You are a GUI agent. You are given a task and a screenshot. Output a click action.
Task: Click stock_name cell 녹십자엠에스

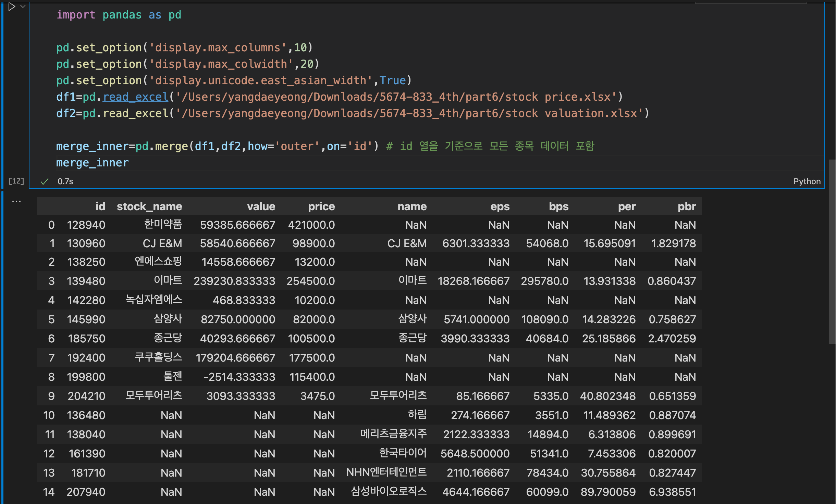pos(153,300)
